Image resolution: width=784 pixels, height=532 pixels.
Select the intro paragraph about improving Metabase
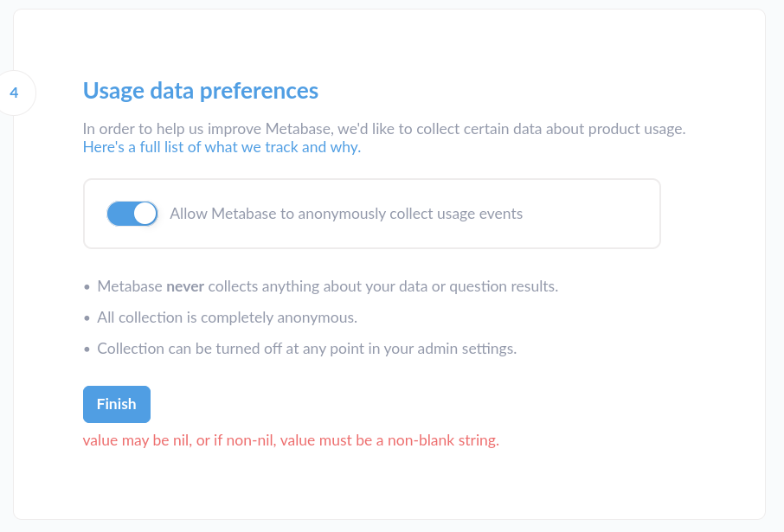[385, 129]
